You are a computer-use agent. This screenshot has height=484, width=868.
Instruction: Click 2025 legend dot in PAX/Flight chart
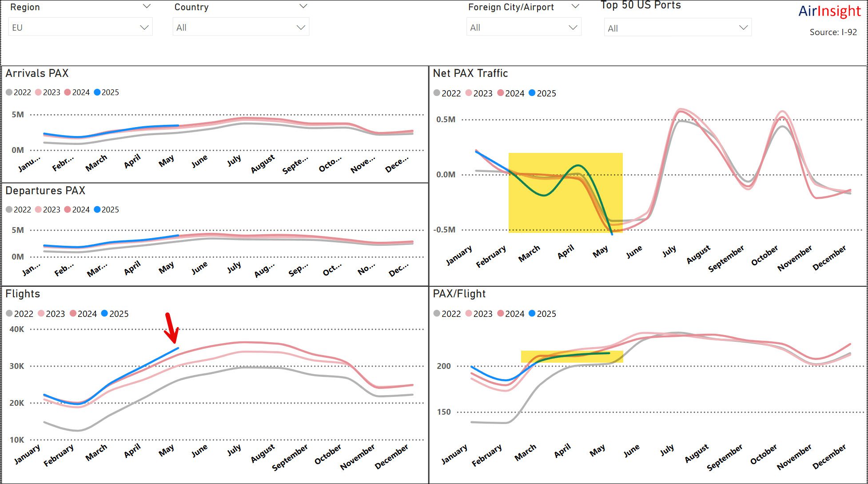pyautogui.click(x=532, y=314)
